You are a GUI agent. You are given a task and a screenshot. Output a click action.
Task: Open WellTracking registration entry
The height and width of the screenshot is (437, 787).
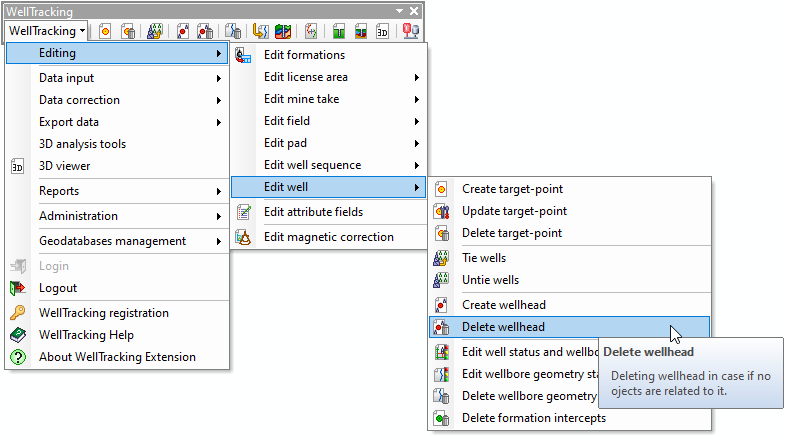point(117,313)
